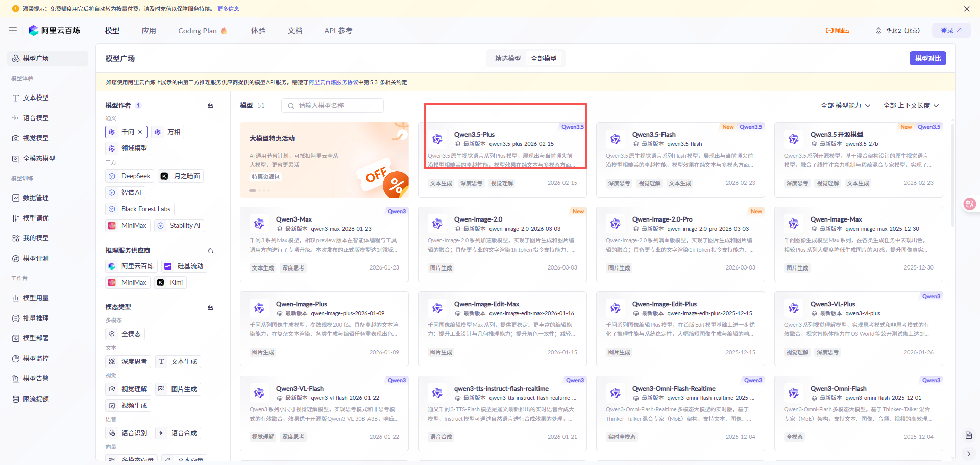Enable the 硅基流动 provider filter
Screen dimensions: 980x465
point(184,266)
